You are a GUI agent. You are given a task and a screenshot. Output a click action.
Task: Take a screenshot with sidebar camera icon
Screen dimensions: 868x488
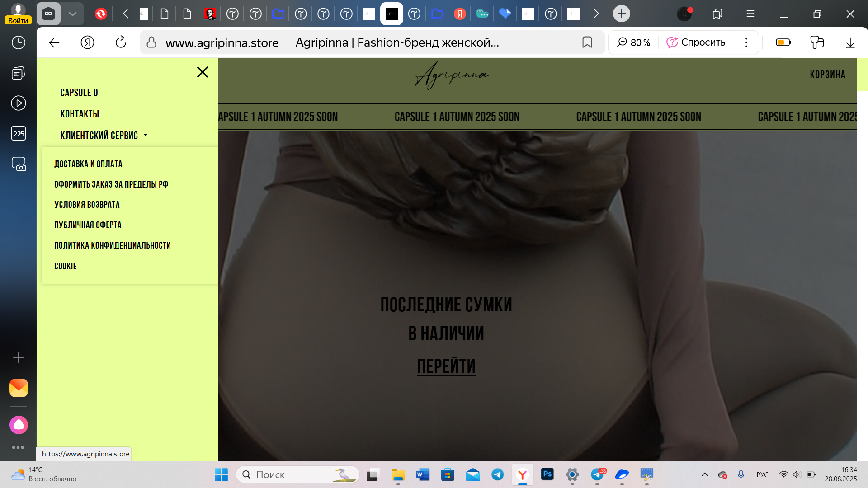[19, 164]
